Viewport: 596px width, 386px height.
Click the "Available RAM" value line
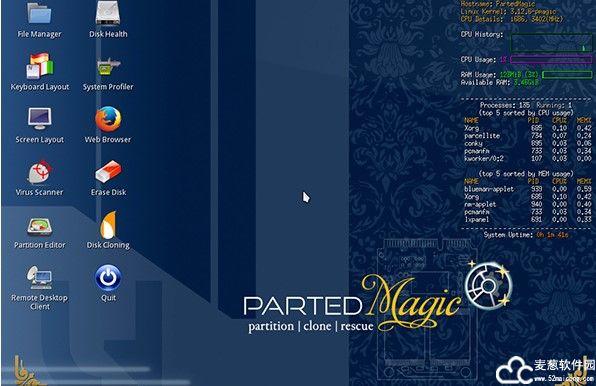point(500,82)
